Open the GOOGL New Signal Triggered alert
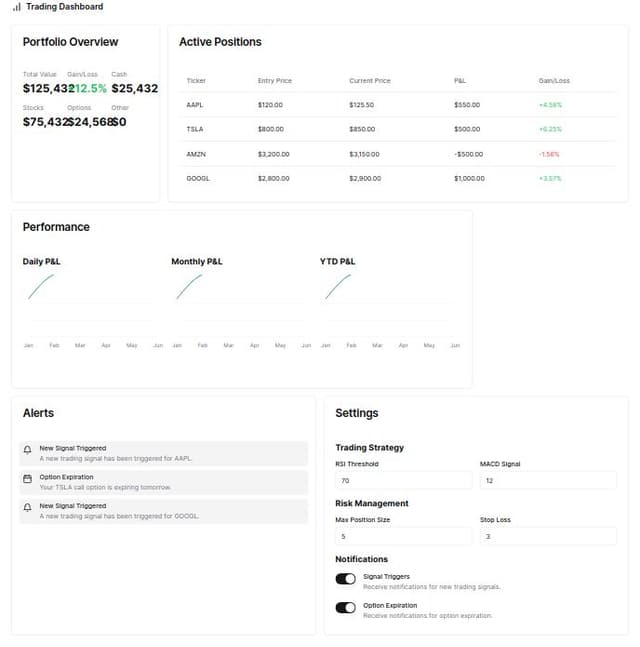 [x=163, y=511]
